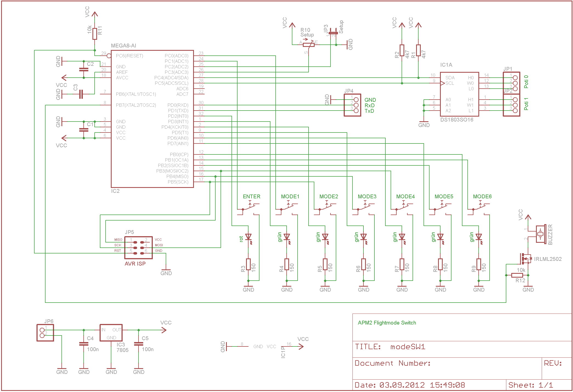The image size is (573, 392).
Task: Select the DS1803SO16 chip IC1A
Action: click(x=459, y=94)
